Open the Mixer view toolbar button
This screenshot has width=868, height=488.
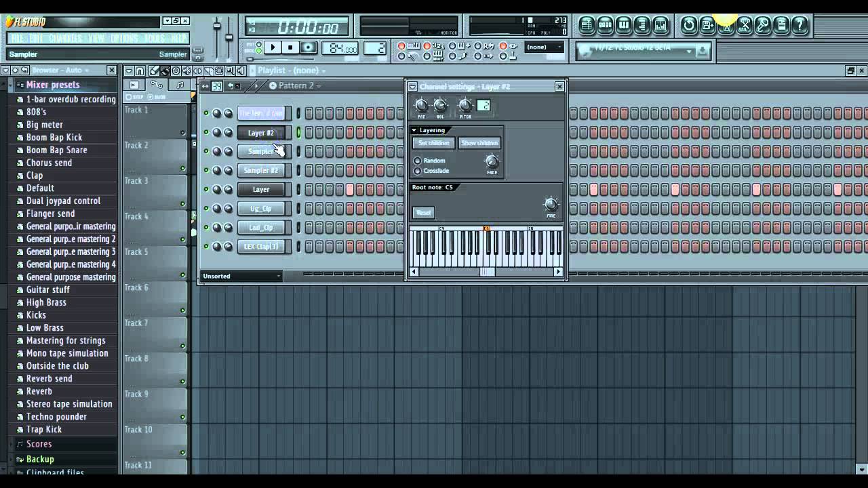point(660,26)
